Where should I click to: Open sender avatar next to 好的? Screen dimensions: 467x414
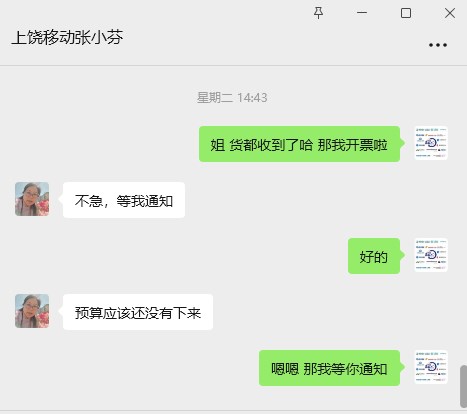click(x=431, y=255)
